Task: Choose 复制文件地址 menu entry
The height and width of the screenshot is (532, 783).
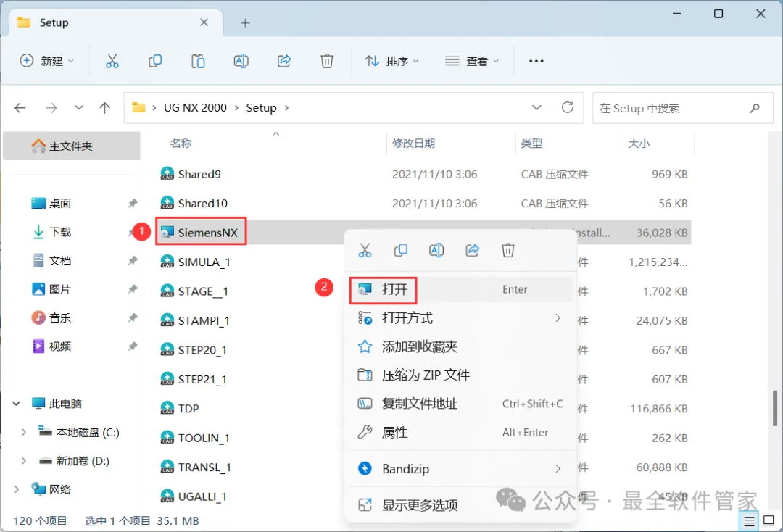Action: point(460,404)
